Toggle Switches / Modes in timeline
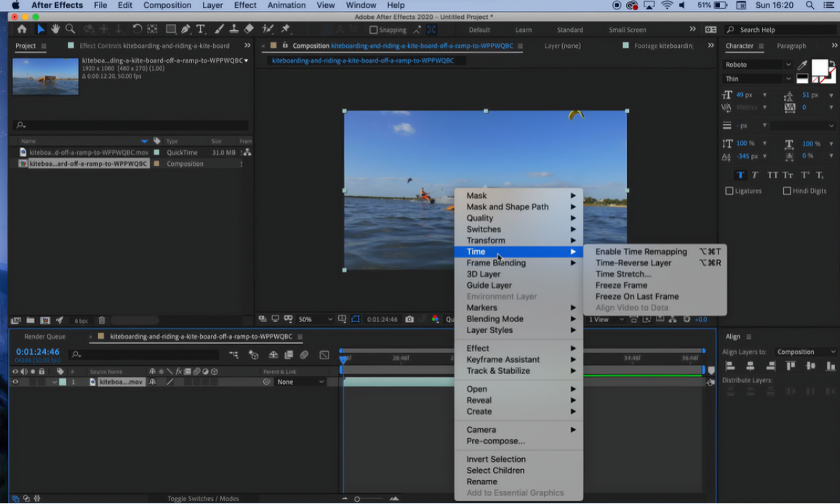The width and height of the screenshot is (840, 504). (203, 499)
